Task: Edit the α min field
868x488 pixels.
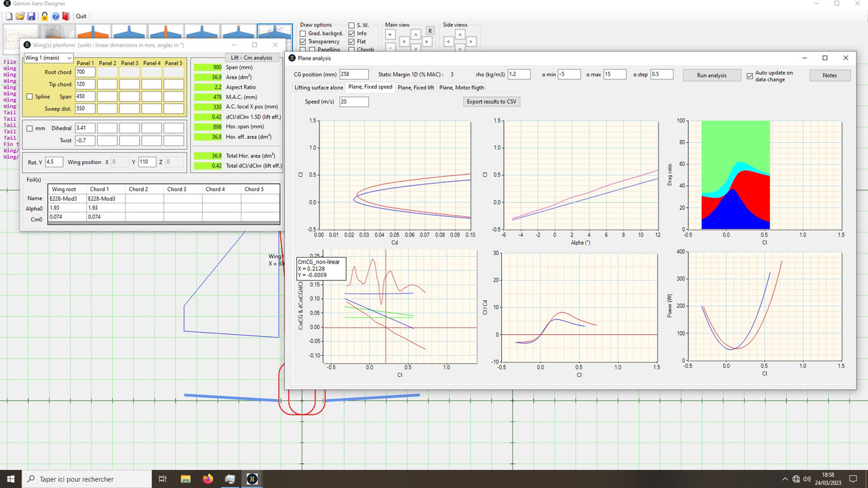Action: 569,75
